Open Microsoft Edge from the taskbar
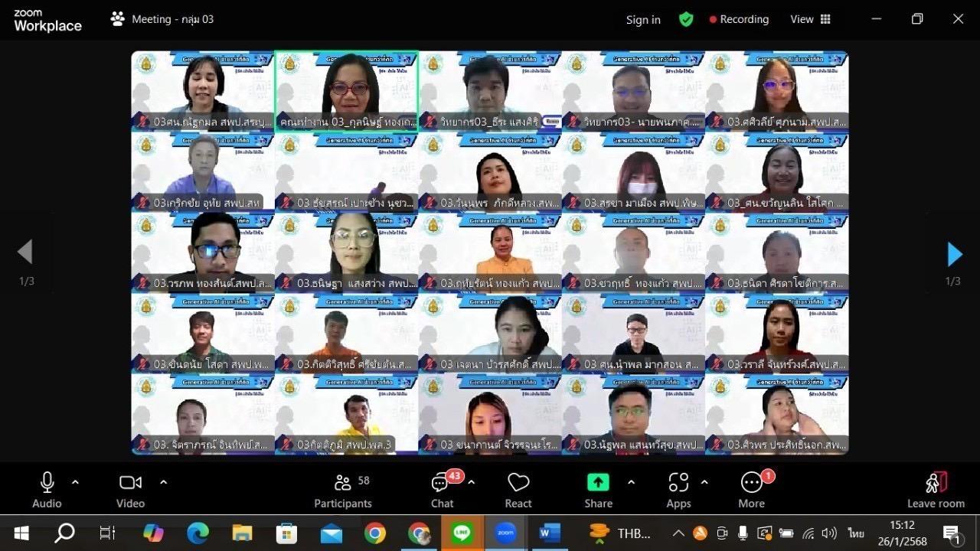 tap(198, 533)
